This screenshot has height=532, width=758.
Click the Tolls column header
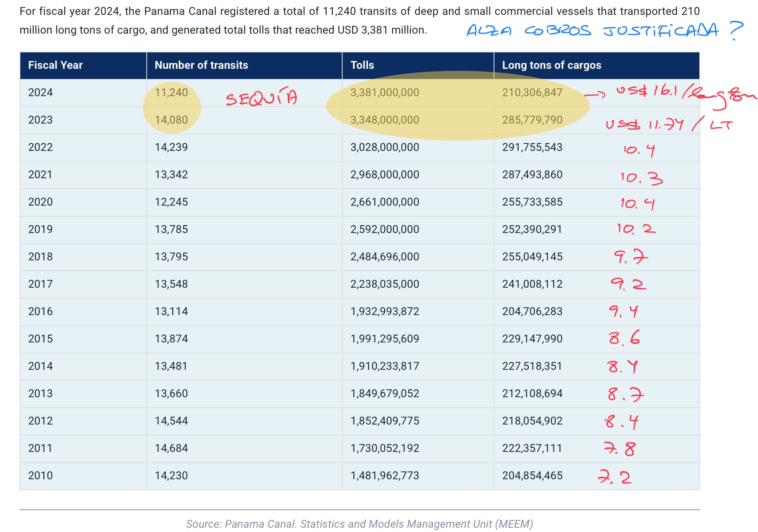tap(362, 65)
